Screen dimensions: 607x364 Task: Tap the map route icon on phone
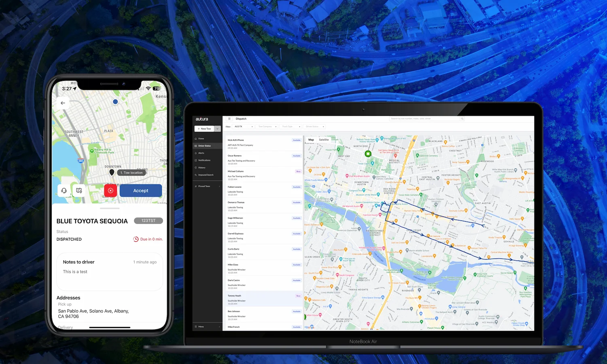coord(79,190)
